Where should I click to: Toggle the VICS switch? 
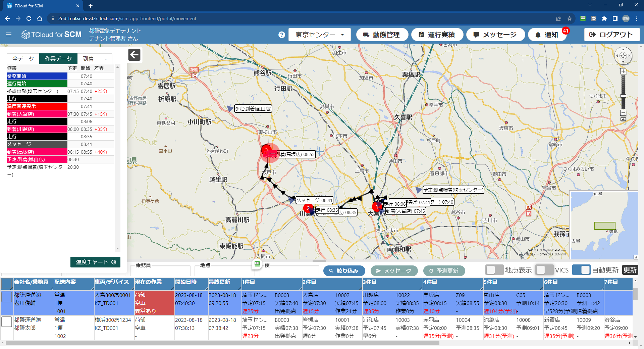coord(544,270)
